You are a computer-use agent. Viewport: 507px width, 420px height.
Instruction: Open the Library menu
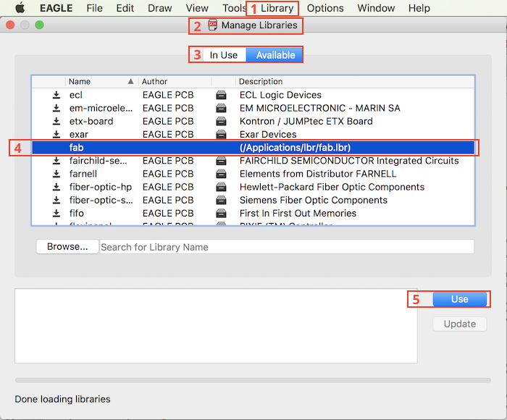[277, 8]
